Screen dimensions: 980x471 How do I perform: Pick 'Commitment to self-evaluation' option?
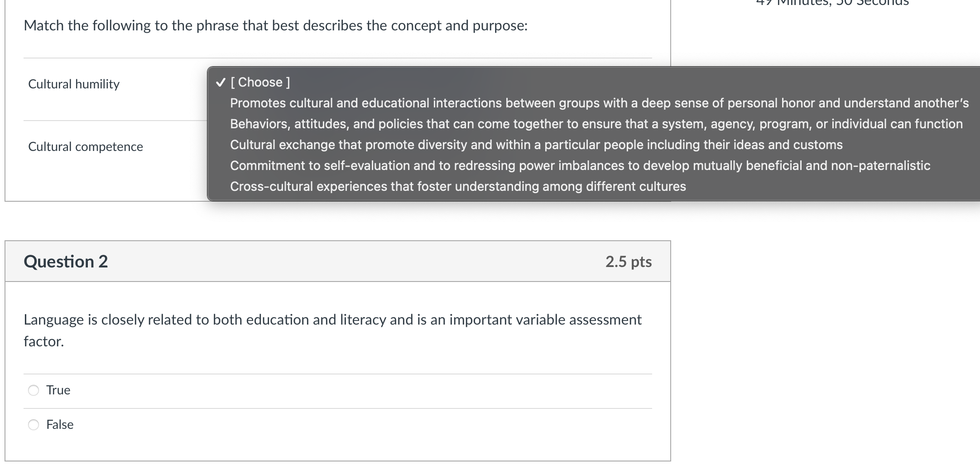(580, 166)
